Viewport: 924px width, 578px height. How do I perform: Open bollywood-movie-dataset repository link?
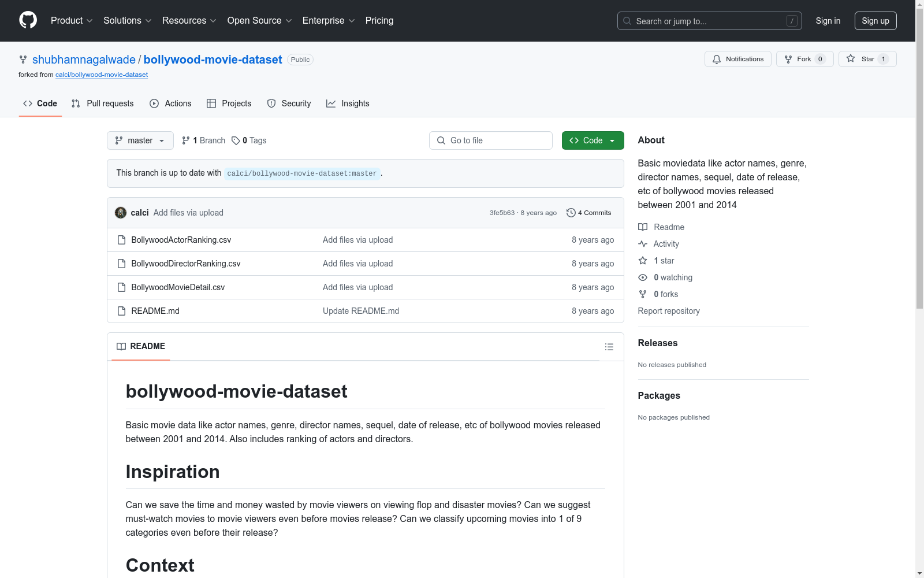point(213,60)
